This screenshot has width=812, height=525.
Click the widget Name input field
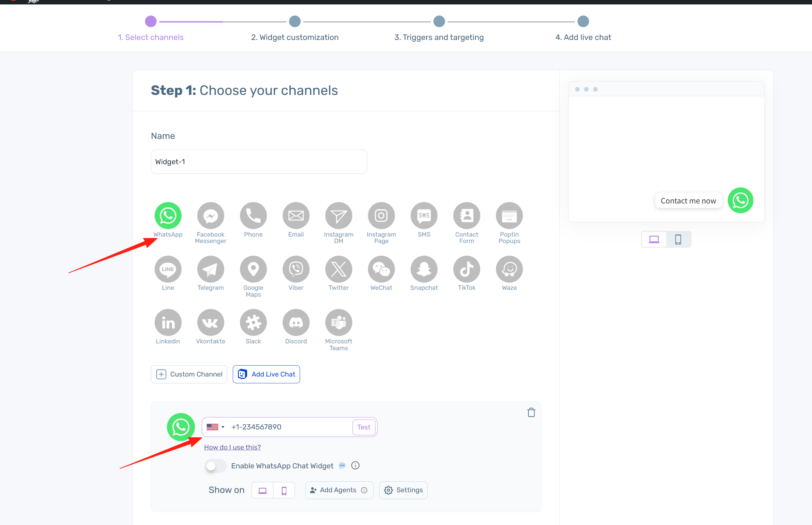pyautogui.click(x=259, y=162)
